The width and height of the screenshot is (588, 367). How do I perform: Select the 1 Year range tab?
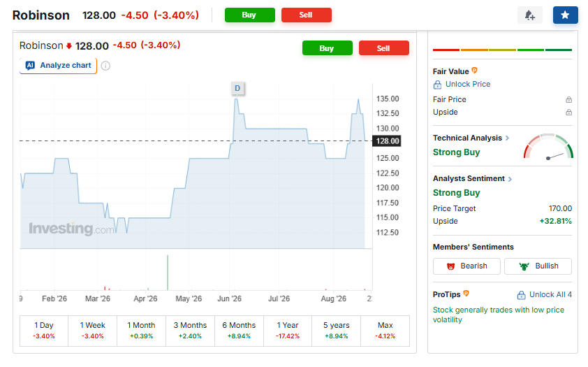pos(288,331)
